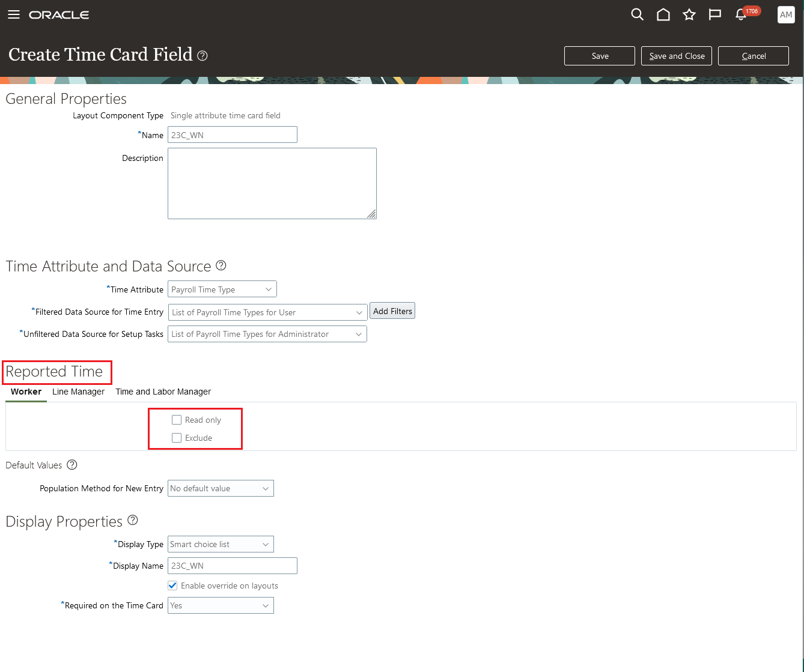
Task: Click the Oracle logo
Action: (58, 14)
